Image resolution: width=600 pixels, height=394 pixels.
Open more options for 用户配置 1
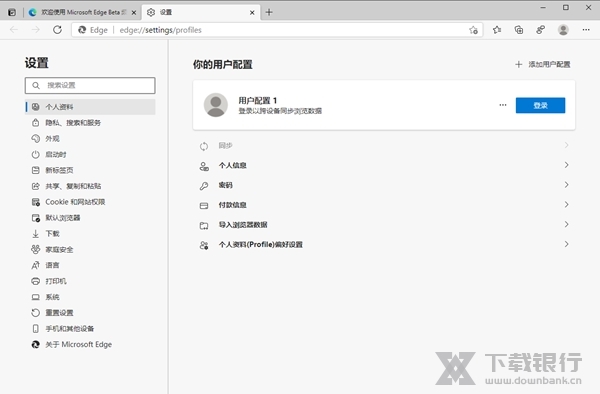503,105
